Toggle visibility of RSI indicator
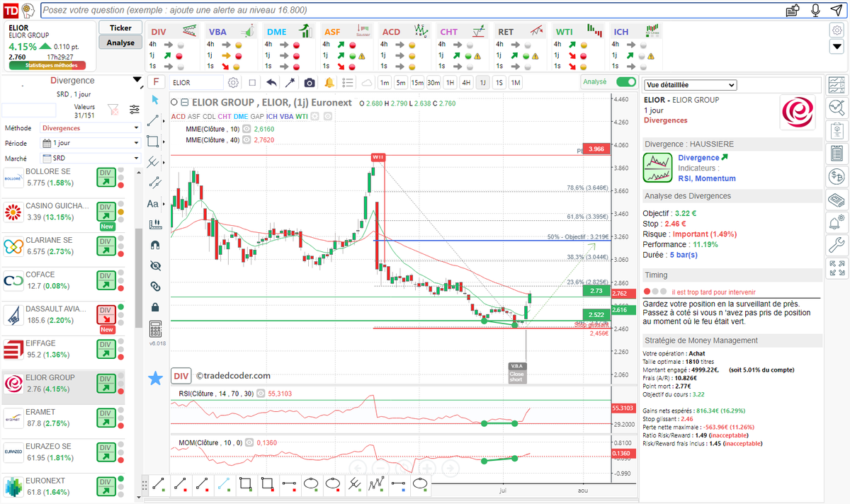The width and height of the screenshot is (850, 504). (261, 393)
